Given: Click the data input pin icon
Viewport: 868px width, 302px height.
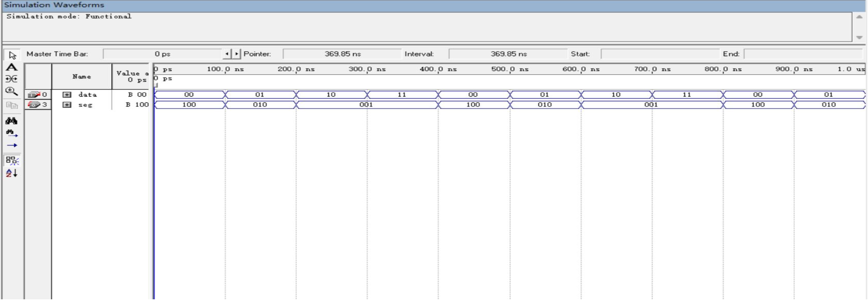Looking at the screenshot, I should point(34,95).
